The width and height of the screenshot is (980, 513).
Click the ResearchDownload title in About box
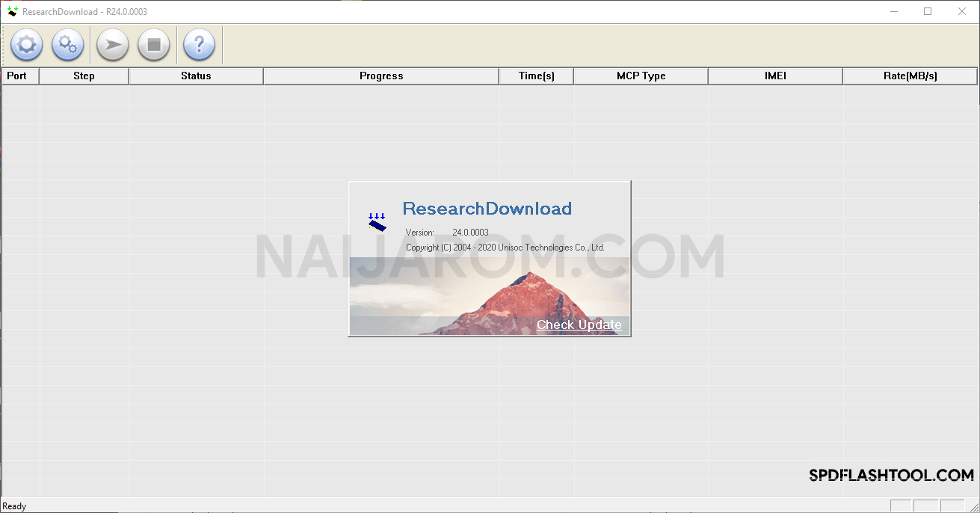click(x=487, y=209)
